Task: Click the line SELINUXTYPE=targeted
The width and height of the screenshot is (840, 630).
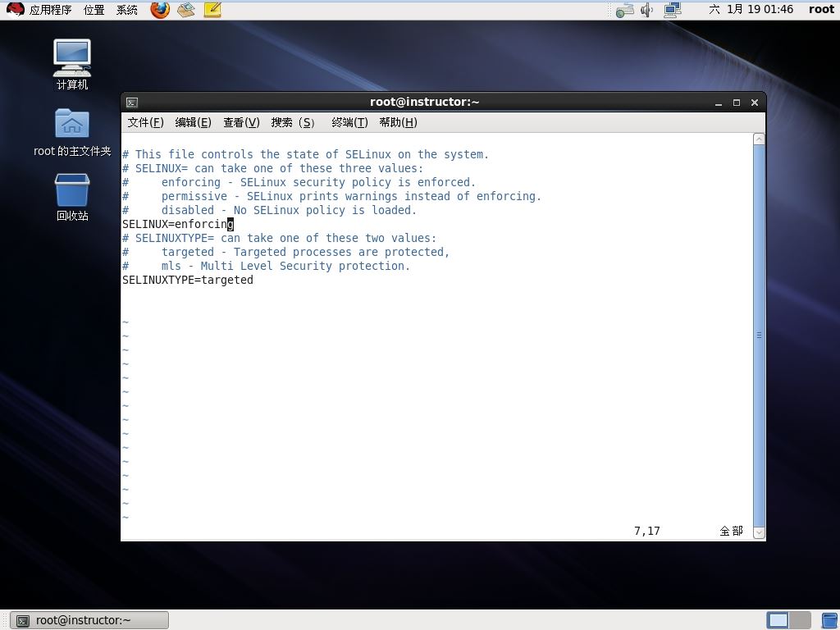Action: [188, 280]
